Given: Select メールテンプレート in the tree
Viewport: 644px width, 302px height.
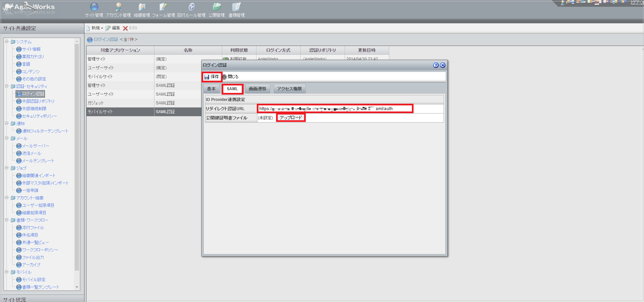Looking at the screenshot, I should (x=38, y=161).
